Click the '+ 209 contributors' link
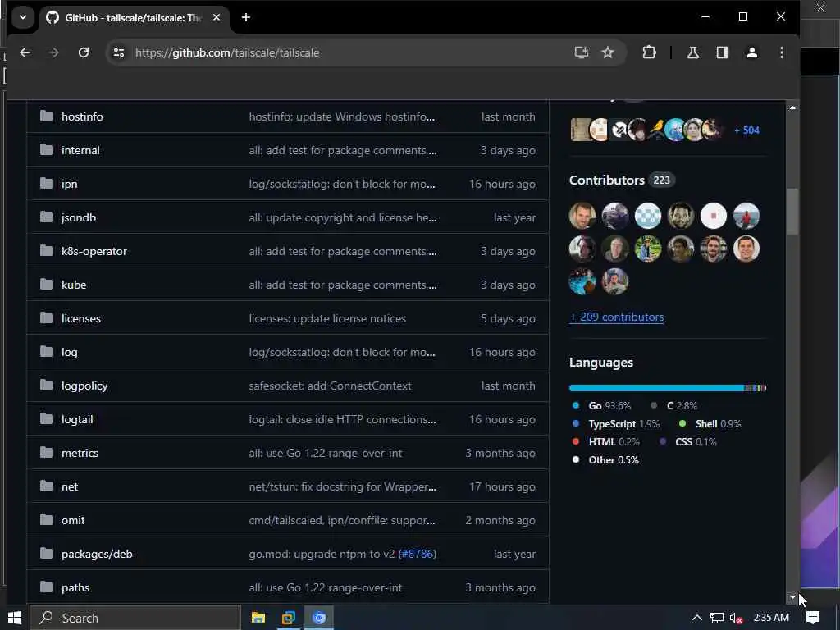The width and height of the screenshot is (840, 630). (617, 317)
